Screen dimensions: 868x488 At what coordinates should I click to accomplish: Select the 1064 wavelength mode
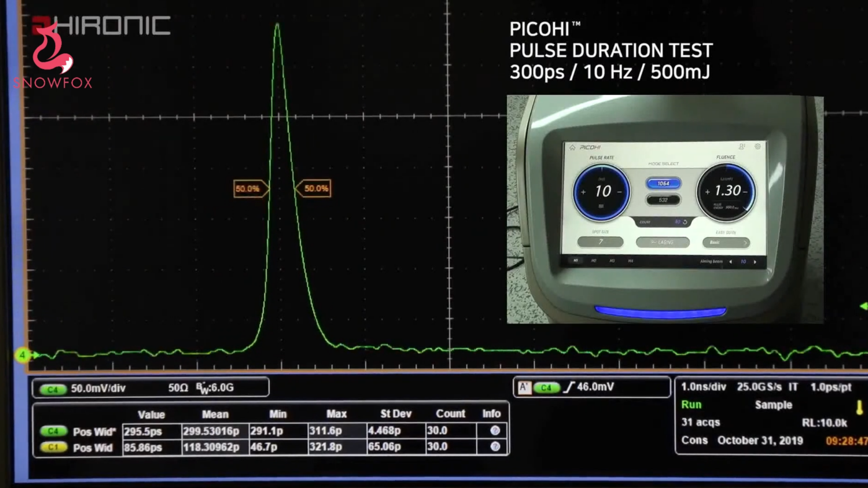coord(663,184)
